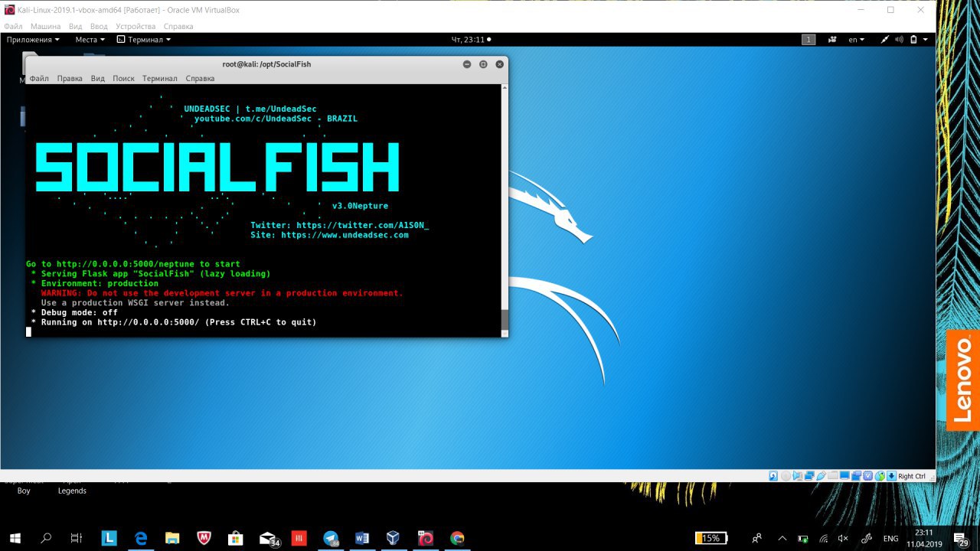Image resolution: width=980 pixels, height=551 pixels.
Task: Open Mail app with 34 badge
Action: pos(269,539)
